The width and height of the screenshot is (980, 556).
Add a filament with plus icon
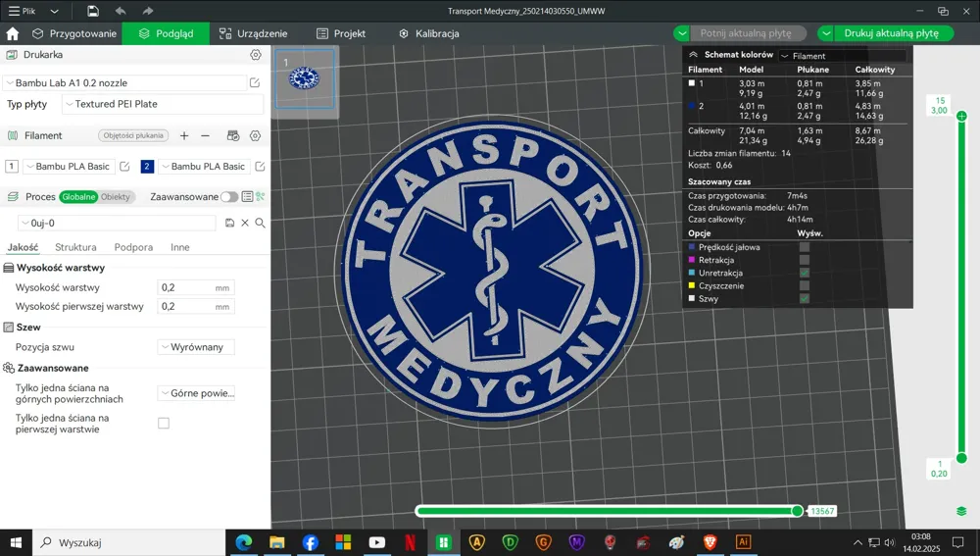pyautogui.click(x=184, y=135)
